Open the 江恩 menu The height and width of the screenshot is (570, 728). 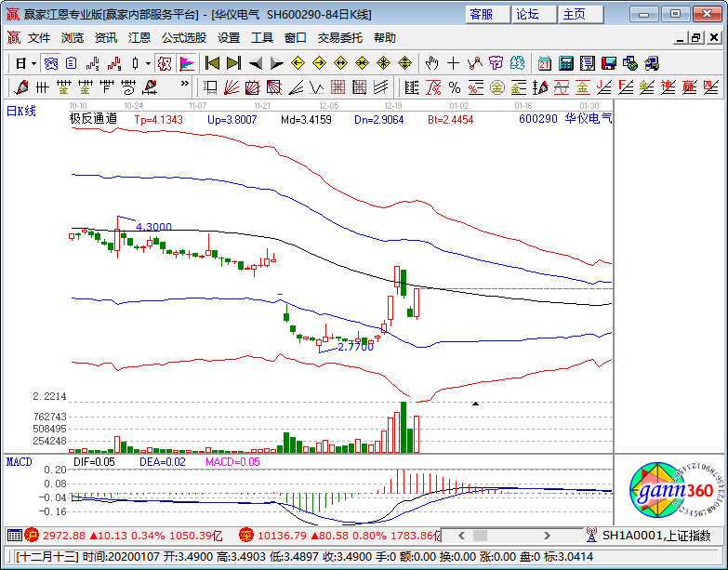pos(139,38)
